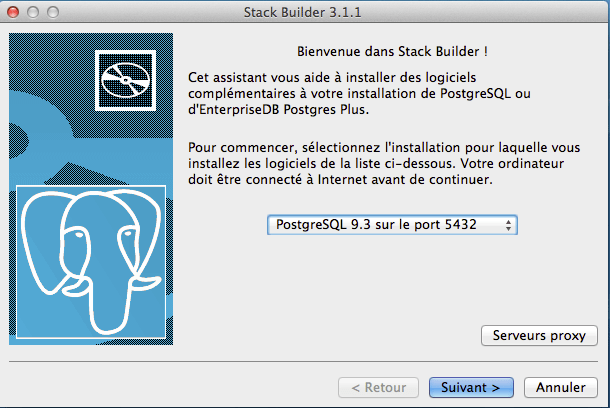Open the PostgreSQL 9.3 installation dropdown
The width and height of the screenshot is (610, 408).
coord(391,225)
